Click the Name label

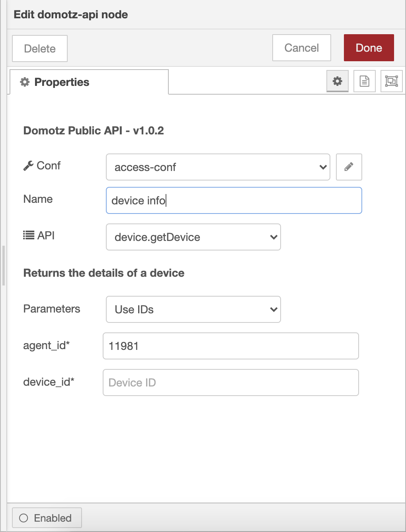coord(38,199)
